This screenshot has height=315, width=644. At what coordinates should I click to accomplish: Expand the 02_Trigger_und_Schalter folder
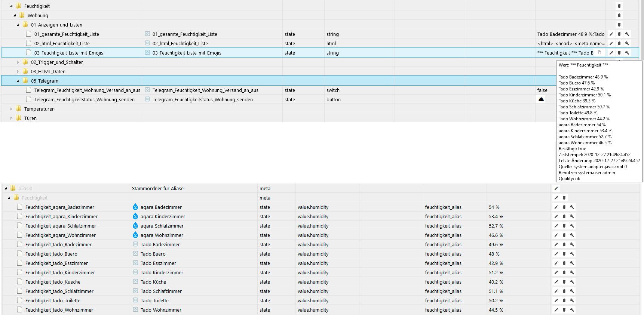(x=18, y=62)
